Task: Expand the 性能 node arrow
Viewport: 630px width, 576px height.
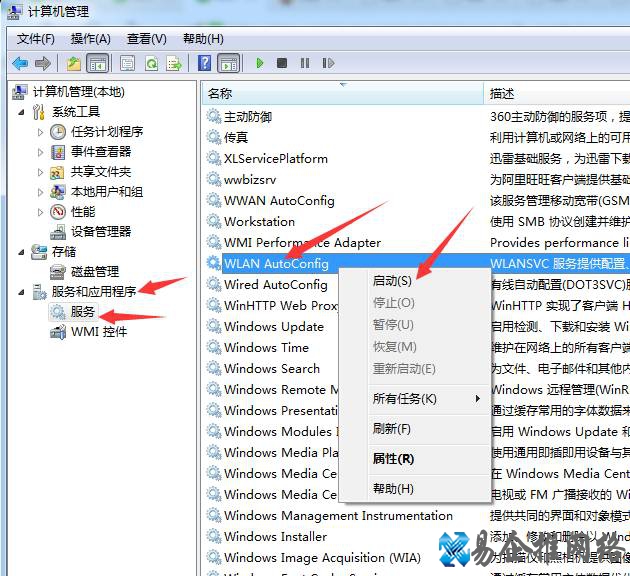Action: point(40,212)
